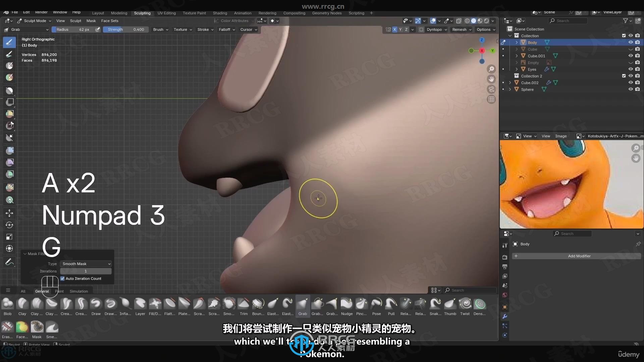The image size is (644, 362).
Task: Choose the Layer brush thumbnail
Action: 140,307
